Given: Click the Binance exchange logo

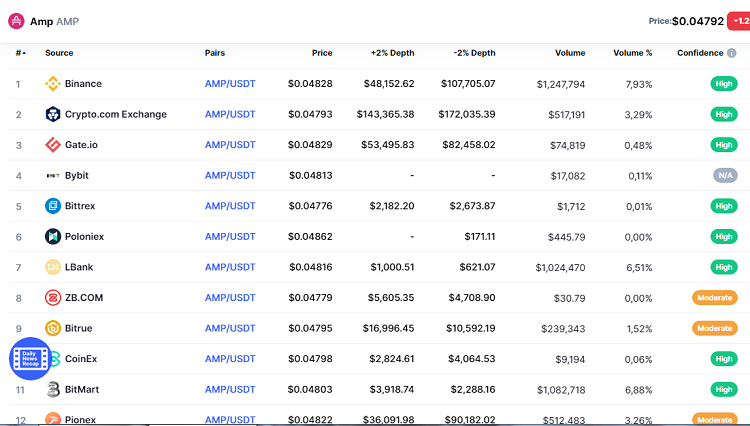Looking at the screenshot, I should 53,84.
